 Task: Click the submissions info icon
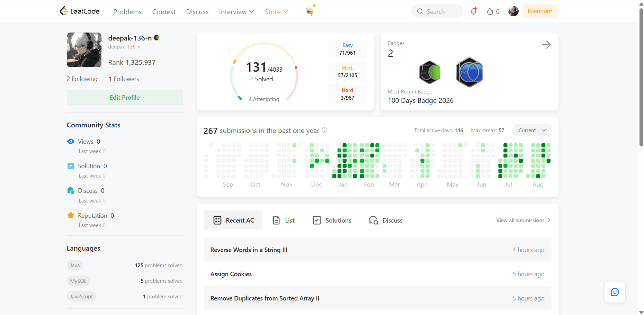point(324,130)
